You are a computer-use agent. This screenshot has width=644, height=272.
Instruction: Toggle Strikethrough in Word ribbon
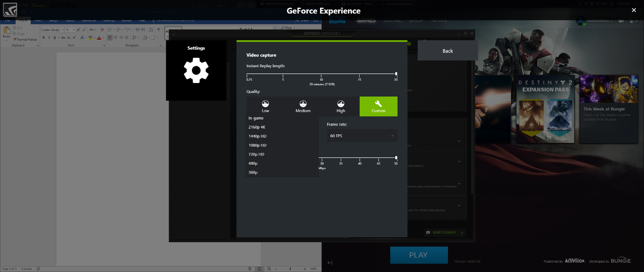(63, 37)
